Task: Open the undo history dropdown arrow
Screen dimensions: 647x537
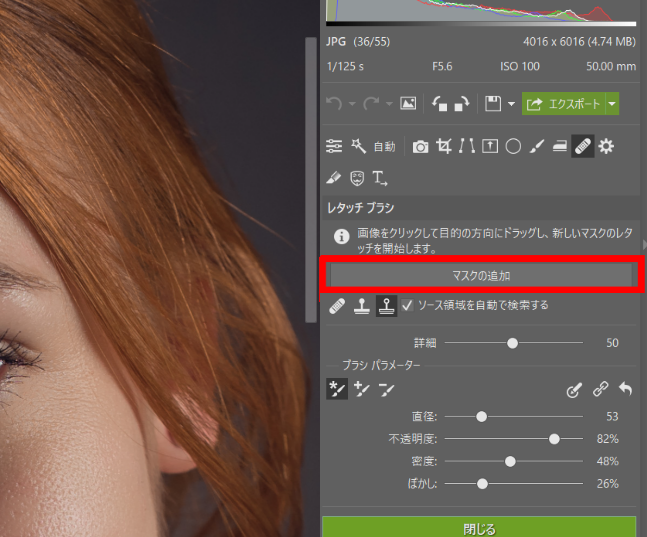Action: click(x=352, y=104)
